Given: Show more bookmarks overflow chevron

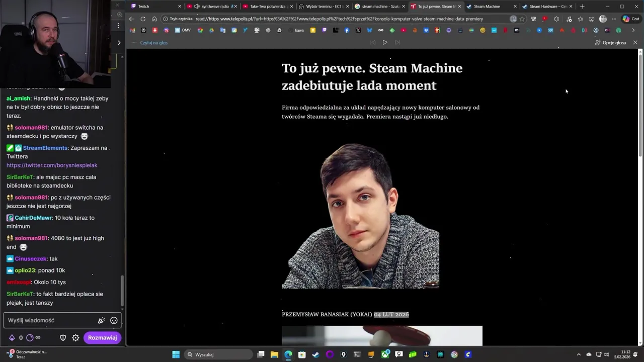Looking at the screenshot, I should click(x=633, y=30).
